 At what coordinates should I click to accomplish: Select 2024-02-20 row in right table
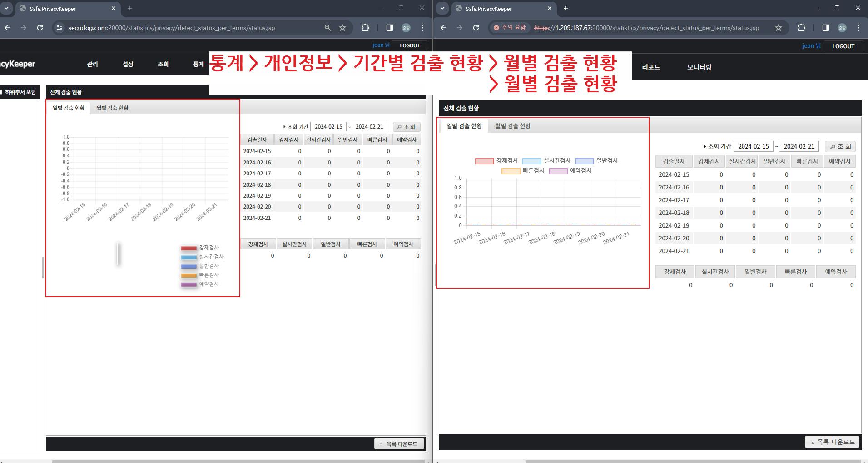[x=755, y=238]
